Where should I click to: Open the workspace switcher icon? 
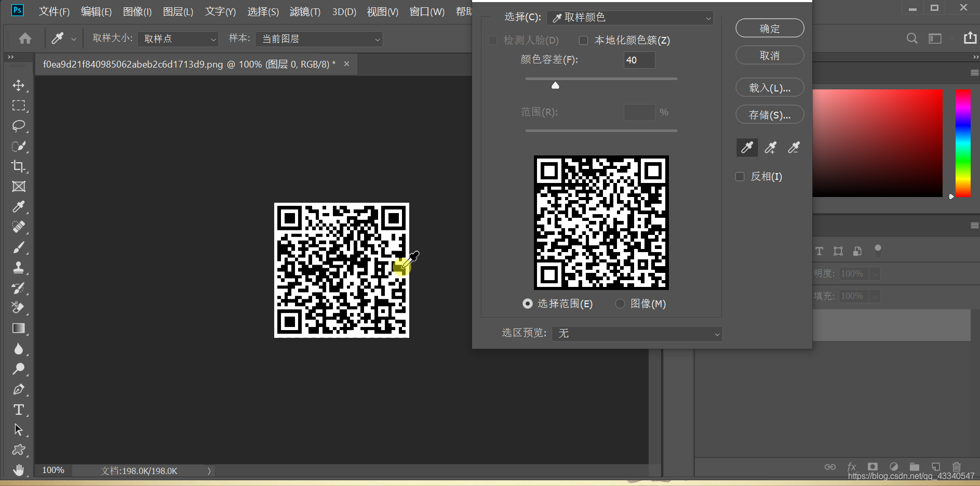(935, 38)
